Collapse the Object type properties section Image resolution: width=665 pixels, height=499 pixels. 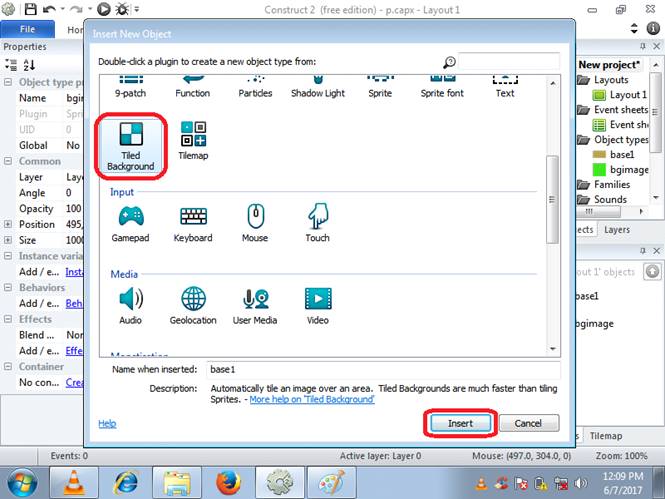tap(8, 82)
